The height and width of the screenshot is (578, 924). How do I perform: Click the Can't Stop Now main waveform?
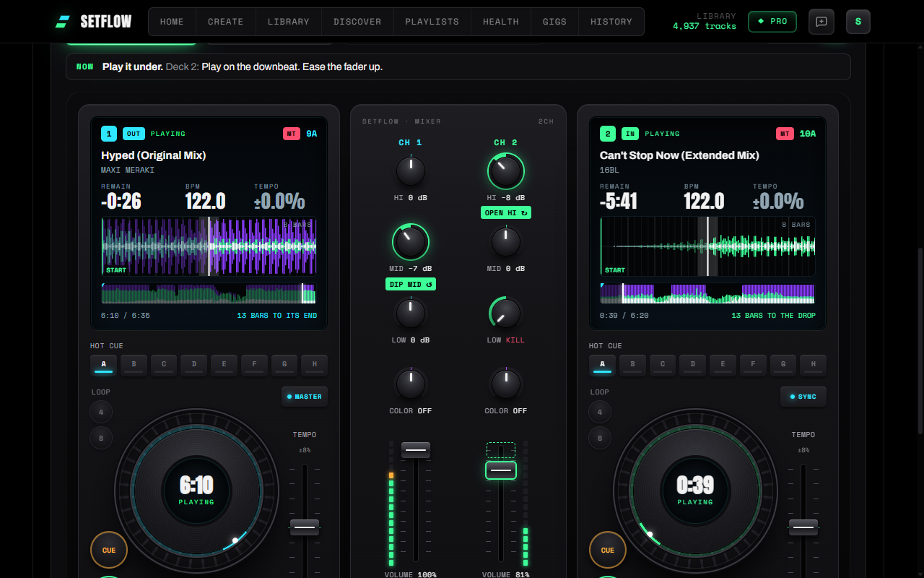tap(708, 246)
